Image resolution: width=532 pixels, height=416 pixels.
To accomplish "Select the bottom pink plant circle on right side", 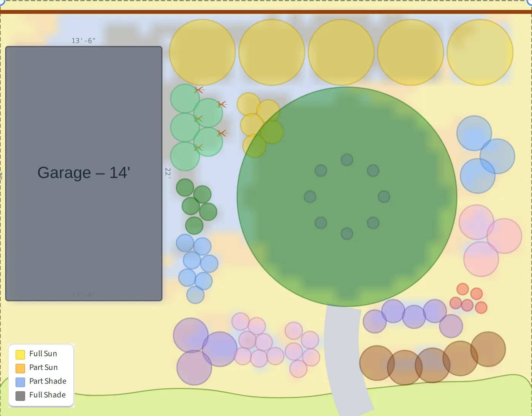I will pyautogui.click(x=481, y=259).
